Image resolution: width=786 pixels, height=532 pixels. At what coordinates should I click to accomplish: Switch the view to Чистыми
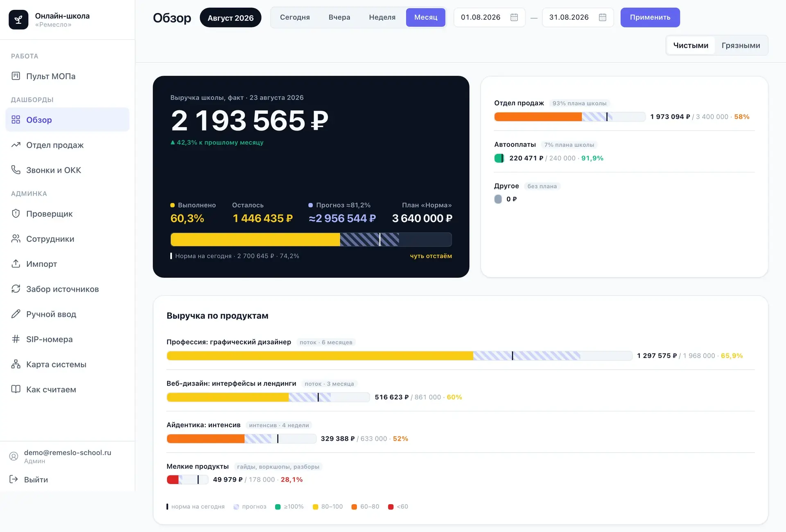click(691, 45)
